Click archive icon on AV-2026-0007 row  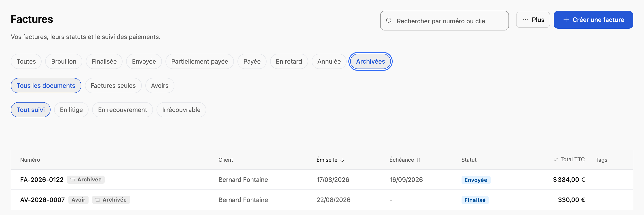click(98, 200)
